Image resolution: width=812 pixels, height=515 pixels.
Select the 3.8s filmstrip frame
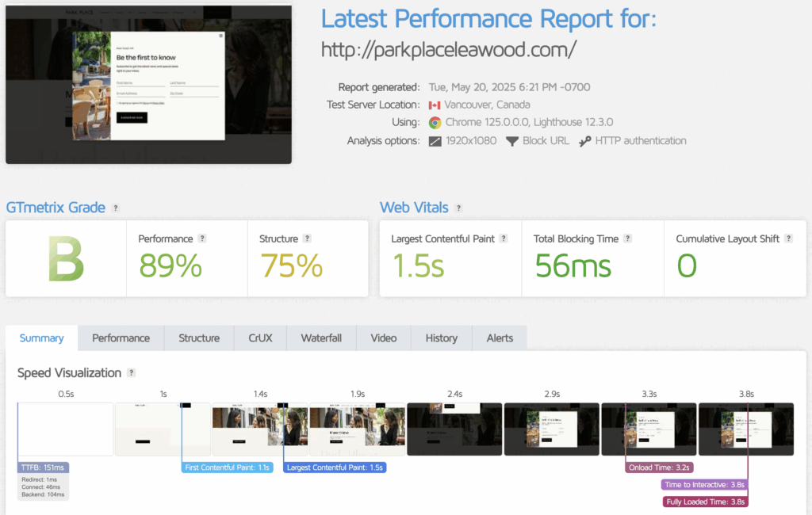(746, 429)
